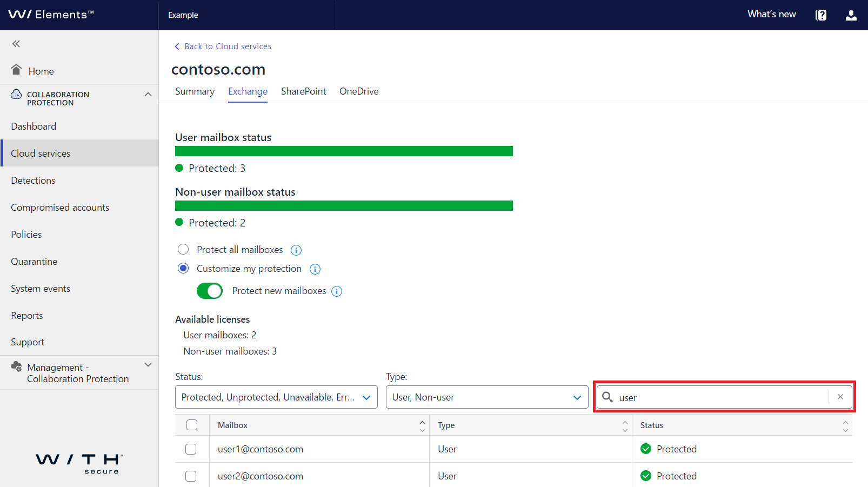
Task: Click green Protected icon for user2
Action: click(x=646, y=476)
